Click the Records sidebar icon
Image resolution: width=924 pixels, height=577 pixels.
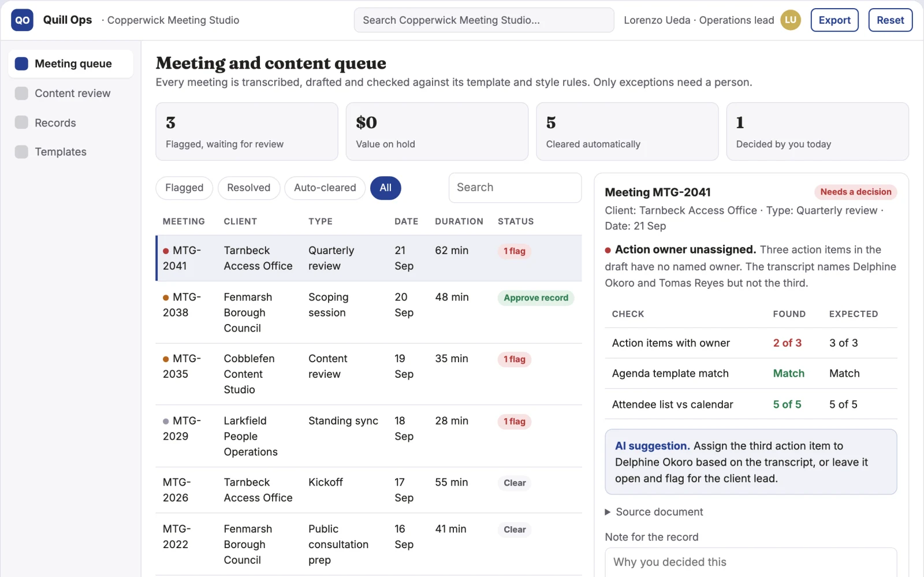click(x=21, y=122)
